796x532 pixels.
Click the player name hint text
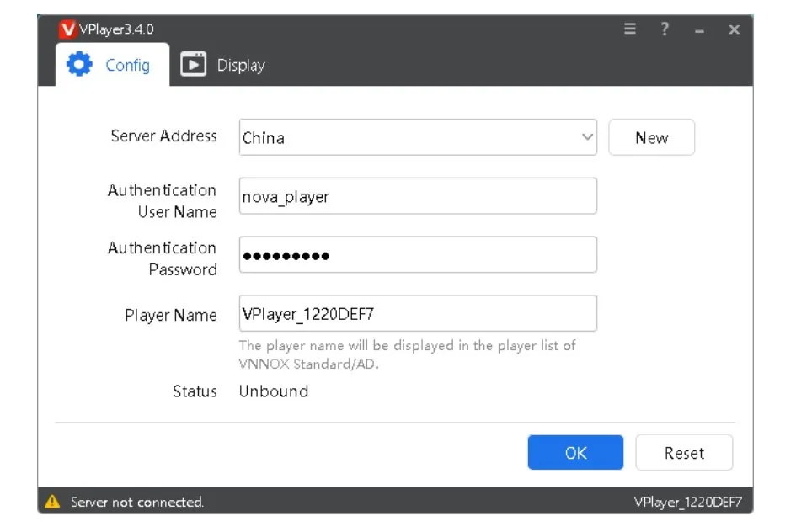pyautogui.click(x=407, y=354)
